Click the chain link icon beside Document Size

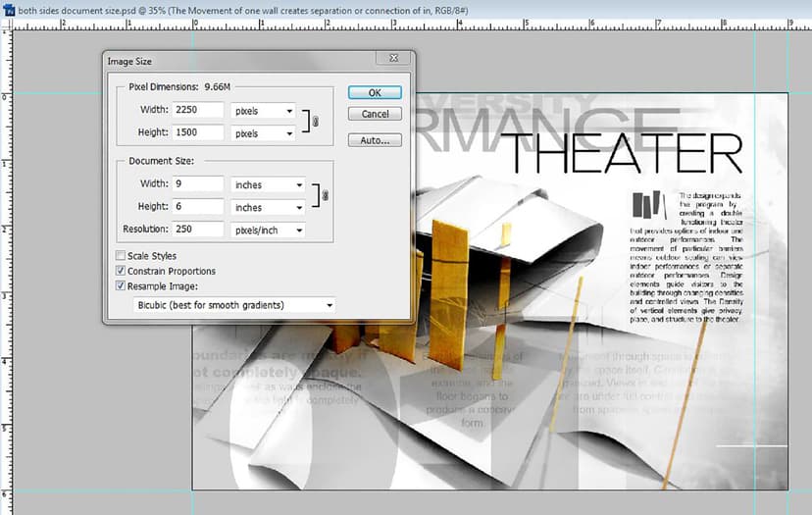324,196
